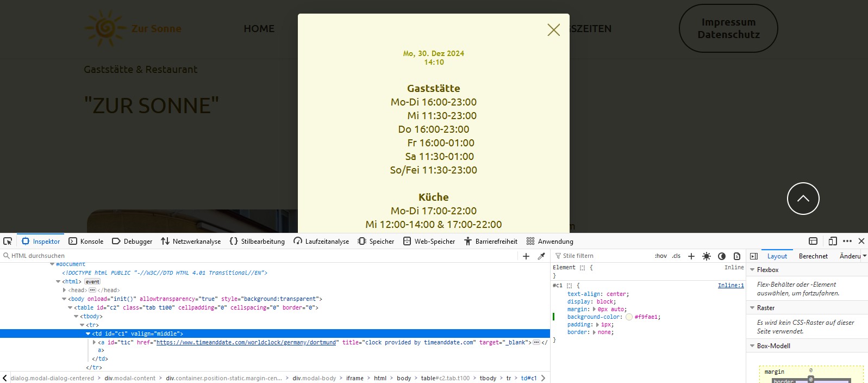Open the Inspektor tab
This screenshot has width=868, height=383.
(41, 241)
